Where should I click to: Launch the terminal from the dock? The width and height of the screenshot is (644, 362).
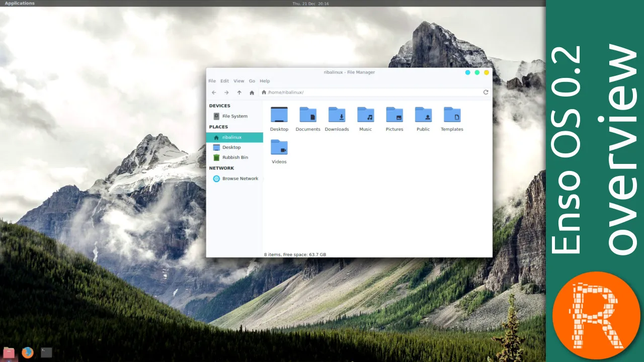click(x=46, y=352)
